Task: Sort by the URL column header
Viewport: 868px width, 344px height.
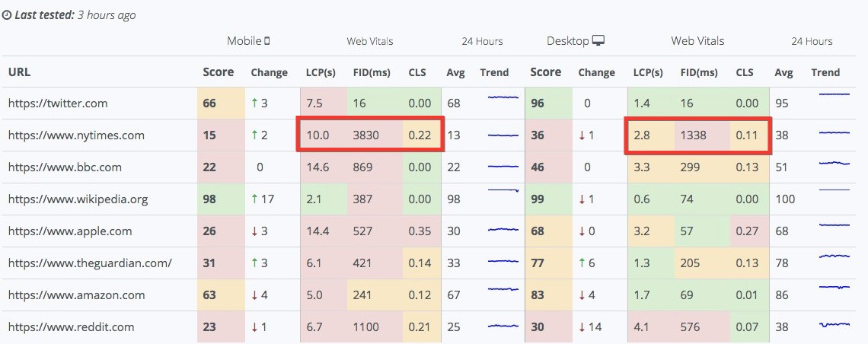Action: tap(19, 72)
